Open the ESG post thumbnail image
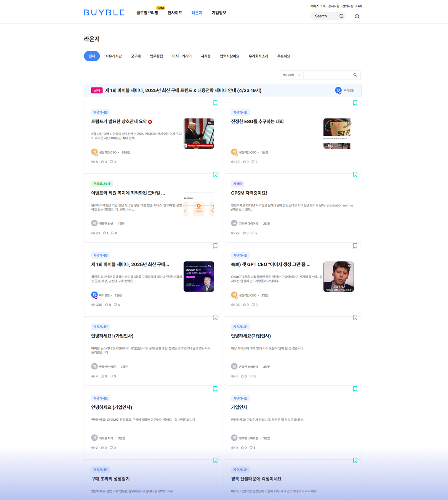 coord(337,133)
